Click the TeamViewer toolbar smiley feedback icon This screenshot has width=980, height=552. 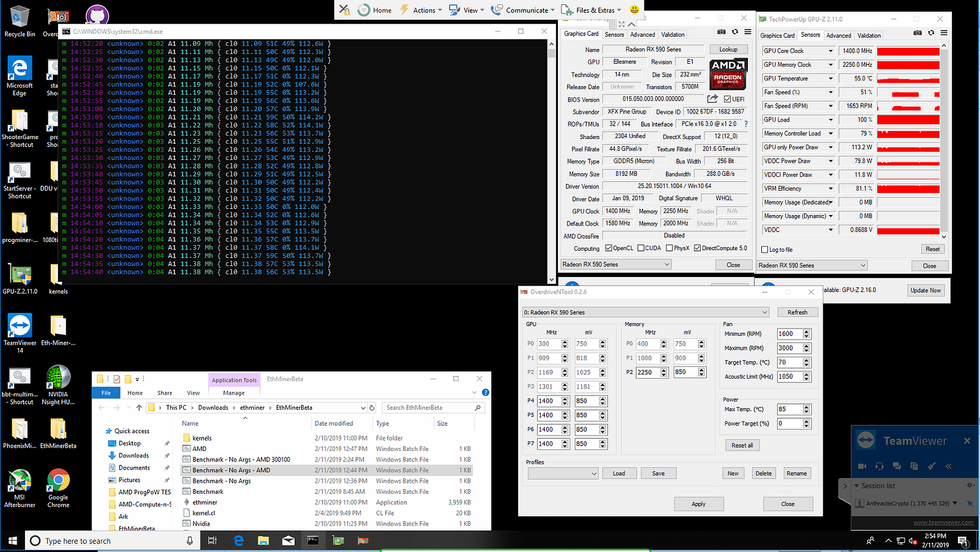pyautogui.click(x=635, y=9)
